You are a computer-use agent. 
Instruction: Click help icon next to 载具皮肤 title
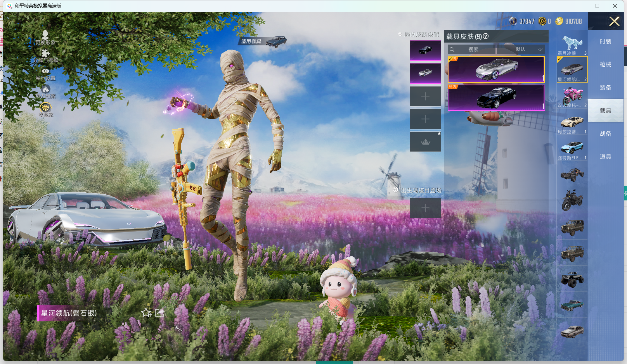(486, 36)
